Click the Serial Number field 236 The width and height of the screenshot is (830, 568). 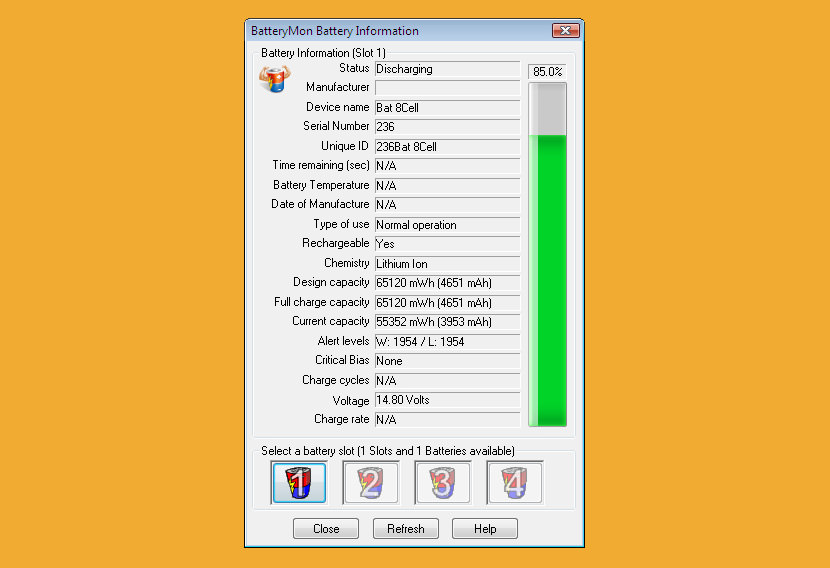(447, 127)
